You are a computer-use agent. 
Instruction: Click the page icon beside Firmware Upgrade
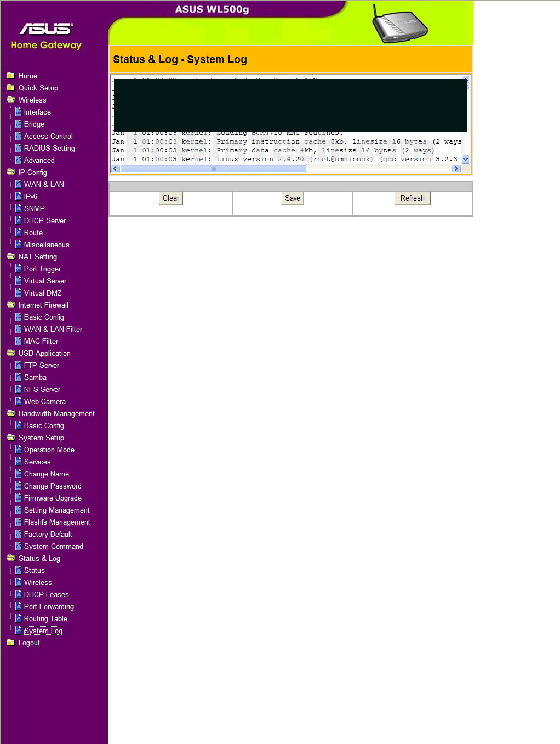coord(18,498)
